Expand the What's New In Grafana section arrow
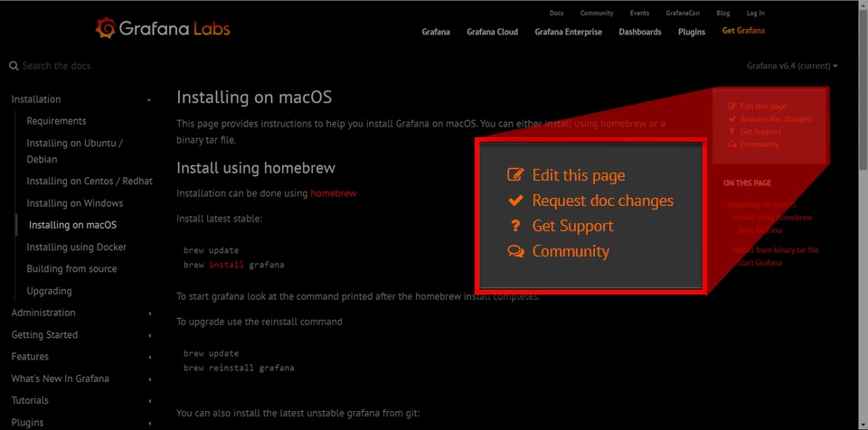This screenshot has height=430, width=868. coord(149,379)
